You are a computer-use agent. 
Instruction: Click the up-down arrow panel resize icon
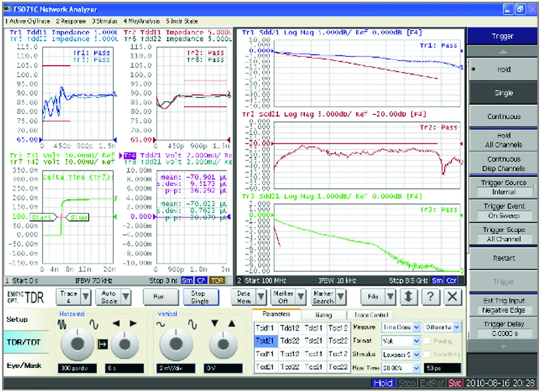point(408,297)
